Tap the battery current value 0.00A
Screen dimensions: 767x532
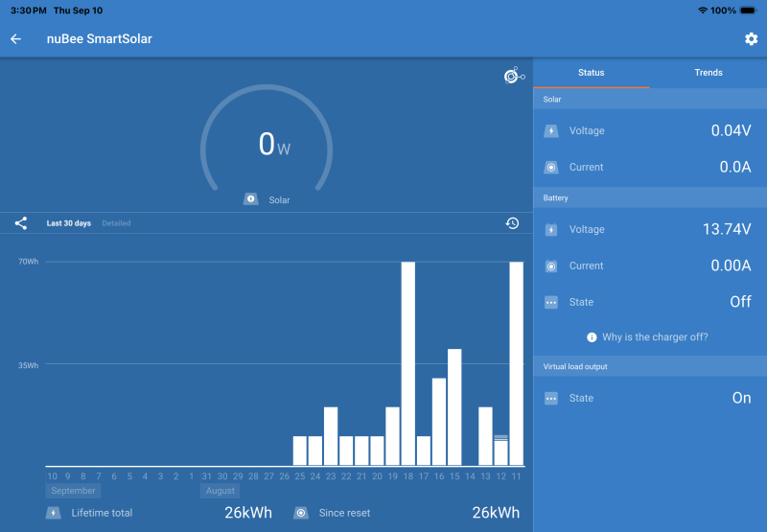coord(731,266)
